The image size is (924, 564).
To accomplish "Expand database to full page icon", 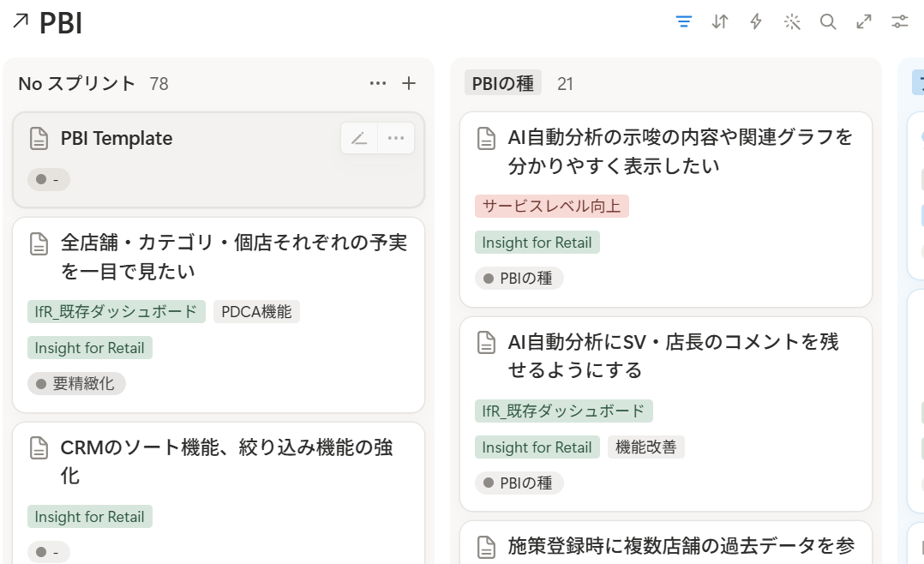I will tap(864, 22).
